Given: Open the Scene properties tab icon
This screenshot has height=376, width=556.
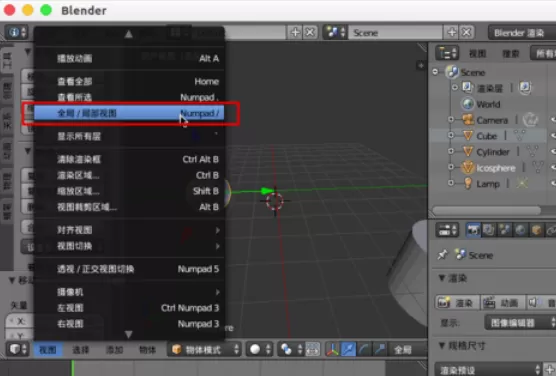Looking at the screenshot, I should coord(505,230).
